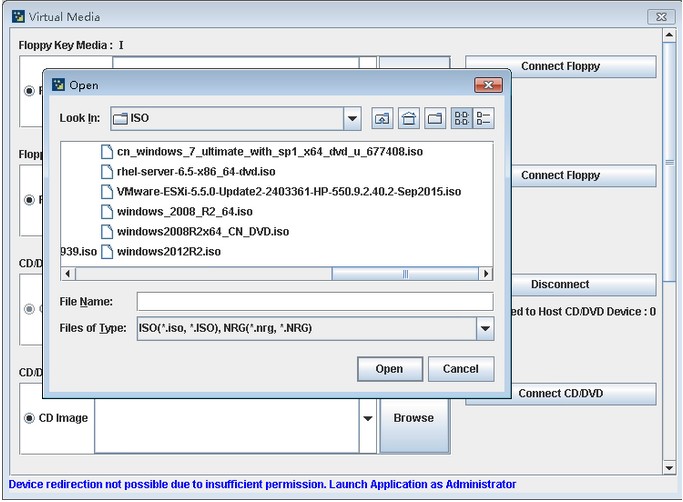
Task: Click the first Connect Floppy button
Action: coord(561,66)
